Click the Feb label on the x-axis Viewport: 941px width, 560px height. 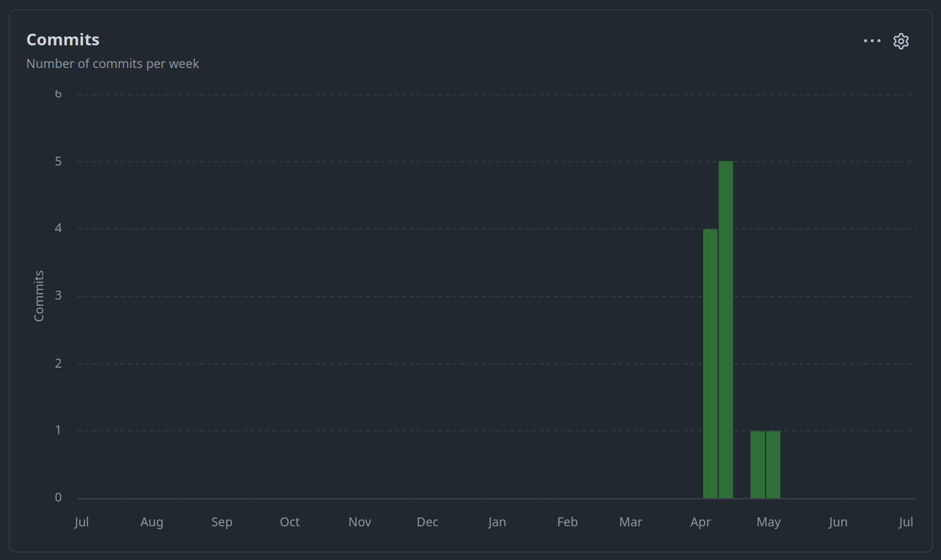(x=567, y=522)
